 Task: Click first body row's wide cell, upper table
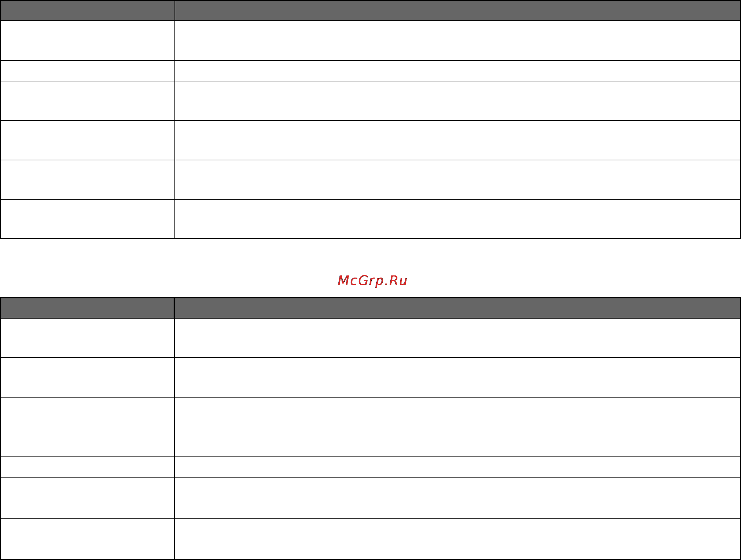[458, 41]
